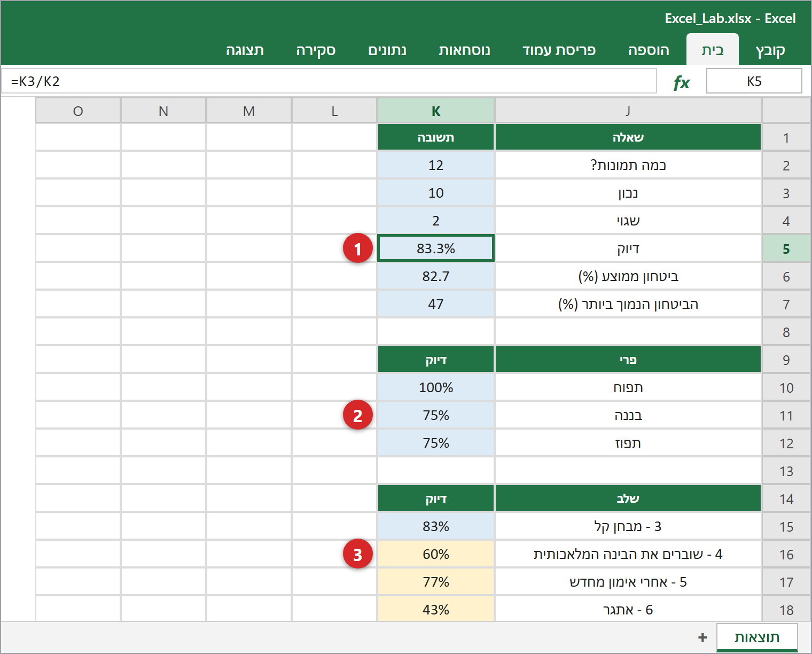Image resolution: width=812 pixels, height=654 pixels.
Task: Click the 60% accuracy cell
Action: [x=436, y=554]
